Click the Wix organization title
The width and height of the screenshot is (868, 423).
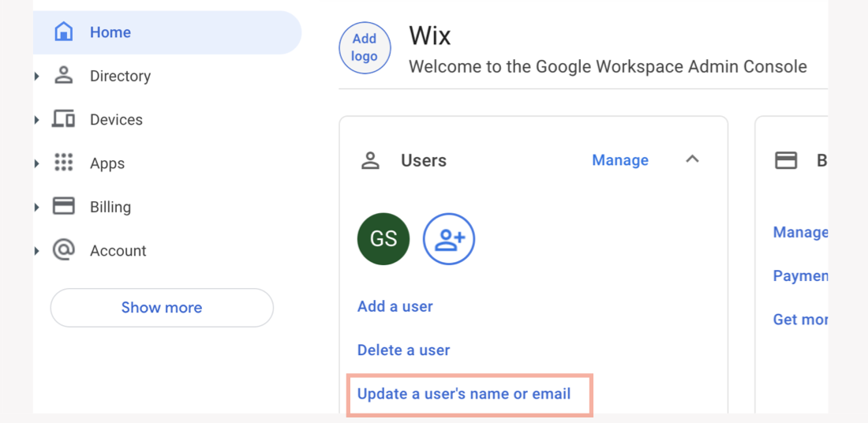click(x=430, y=36)
